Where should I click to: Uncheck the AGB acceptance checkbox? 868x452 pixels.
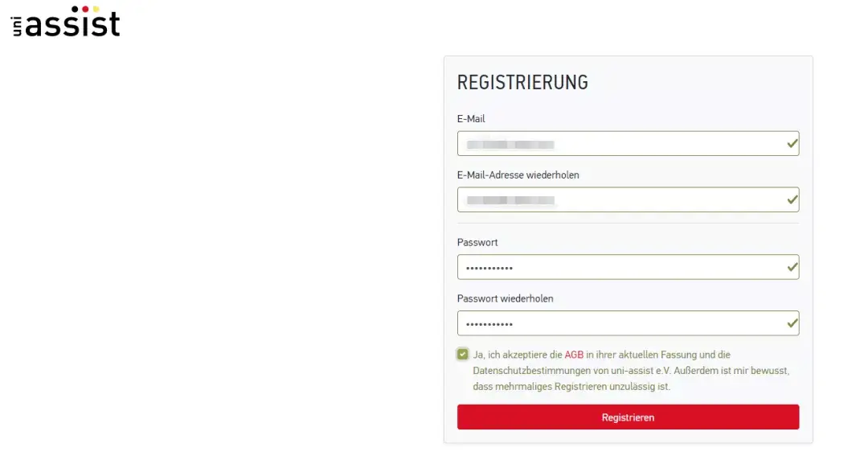tap(463, 354)
